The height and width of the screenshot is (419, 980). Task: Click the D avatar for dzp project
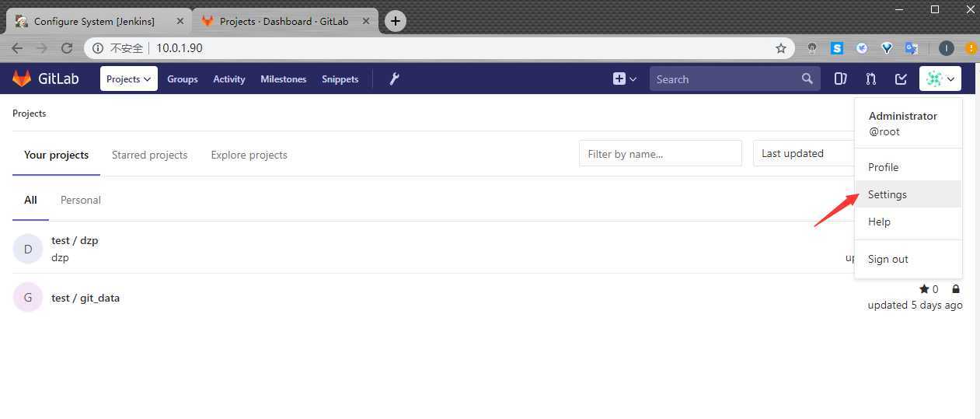coord(28,249)
